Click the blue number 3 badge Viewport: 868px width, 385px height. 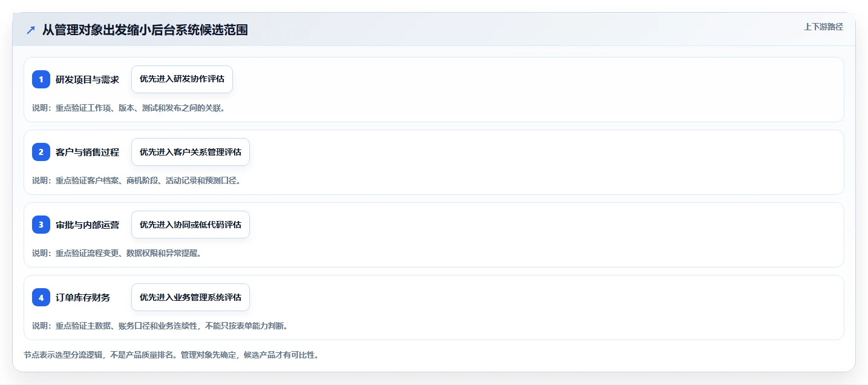point(41,225)
